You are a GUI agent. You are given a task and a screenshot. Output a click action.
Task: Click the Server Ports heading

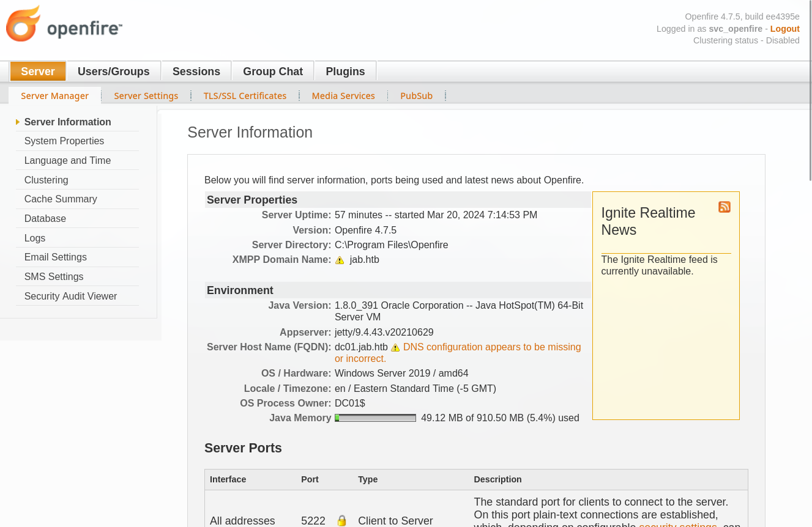243,448
